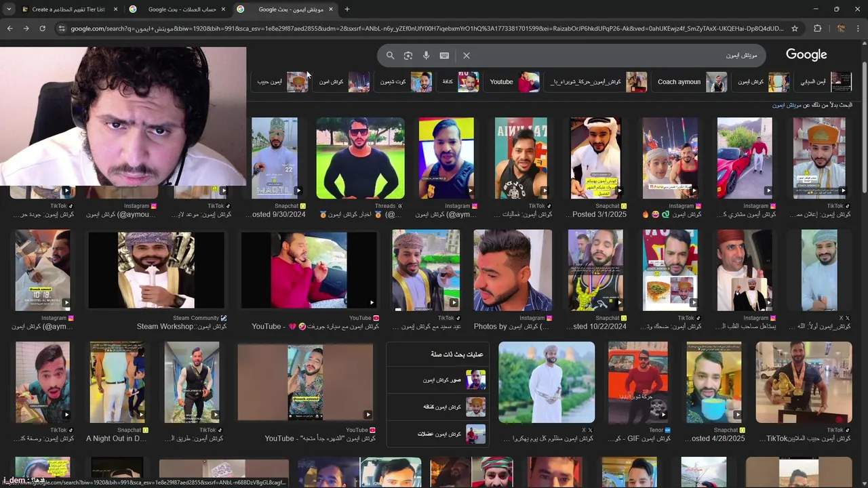Click the 'مويتش ايمون' search-instead link
Screen dimensions: 868x488
click(787, 105)
